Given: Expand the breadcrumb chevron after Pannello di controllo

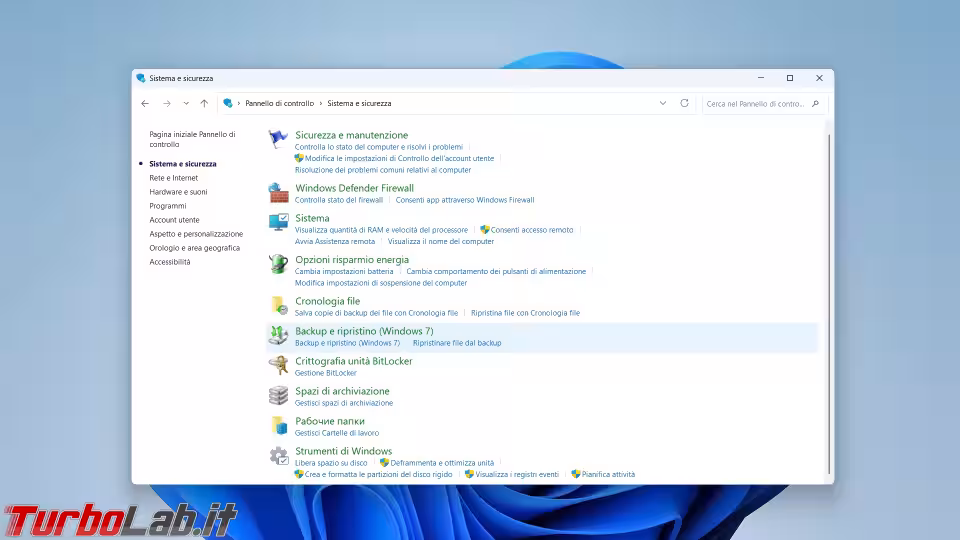Looking at the screenshot, I should pos(320,103).
